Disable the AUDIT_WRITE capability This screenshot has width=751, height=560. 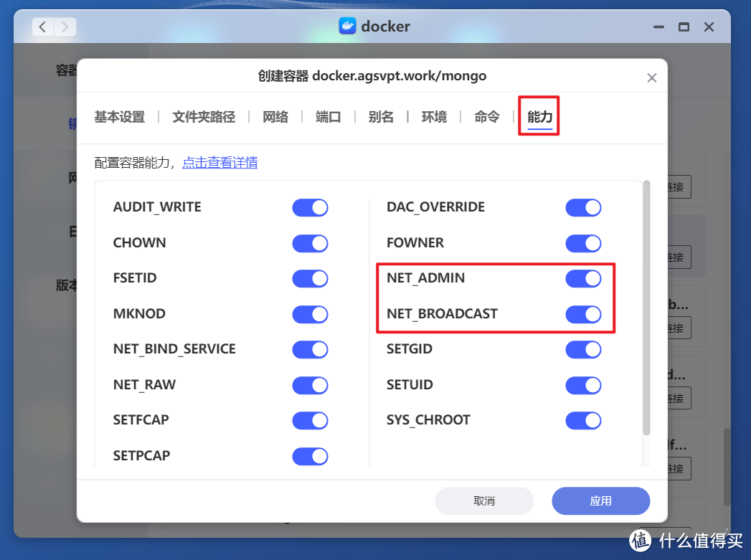(310, 207)
